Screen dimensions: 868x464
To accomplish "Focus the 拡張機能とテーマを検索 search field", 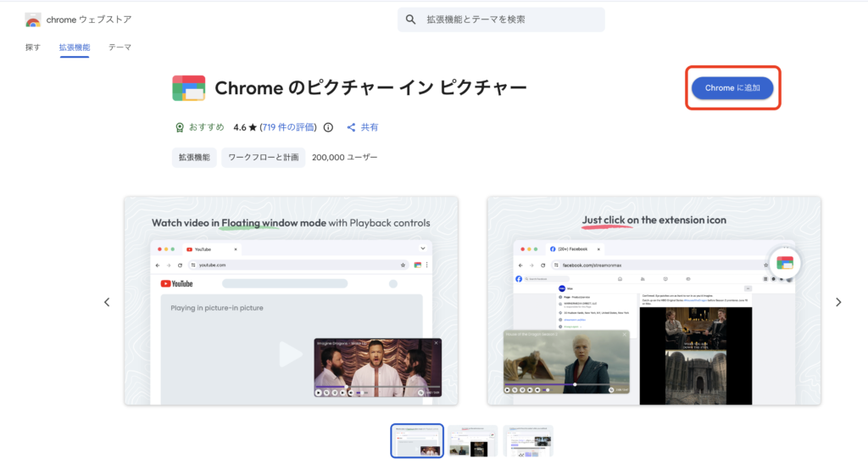I will coord(509,20).
